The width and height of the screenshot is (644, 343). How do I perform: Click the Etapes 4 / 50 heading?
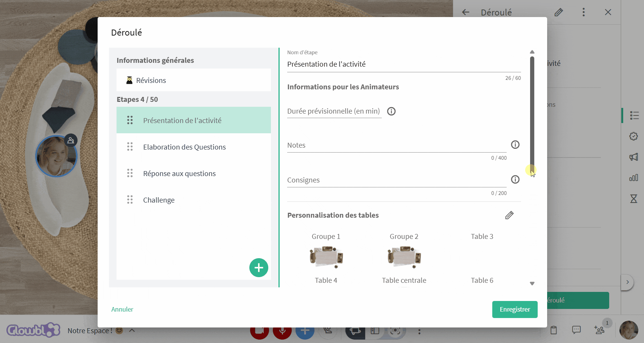(137, 99)
